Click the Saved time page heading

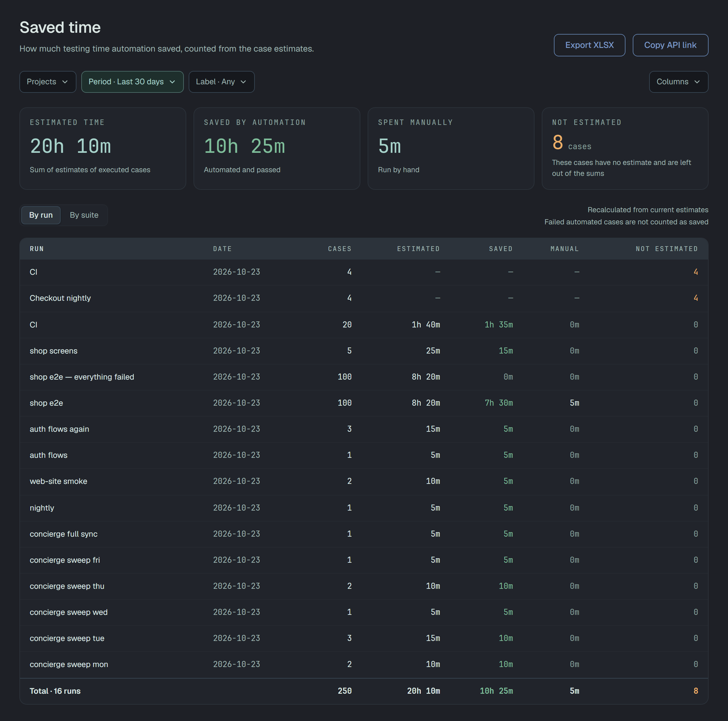click(x=60, y=28)
